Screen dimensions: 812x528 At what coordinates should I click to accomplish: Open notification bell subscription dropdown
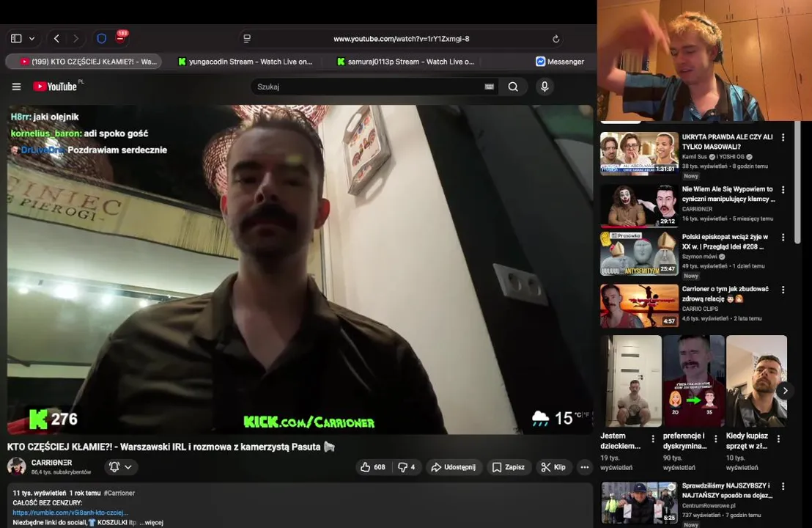pos(121,467)
